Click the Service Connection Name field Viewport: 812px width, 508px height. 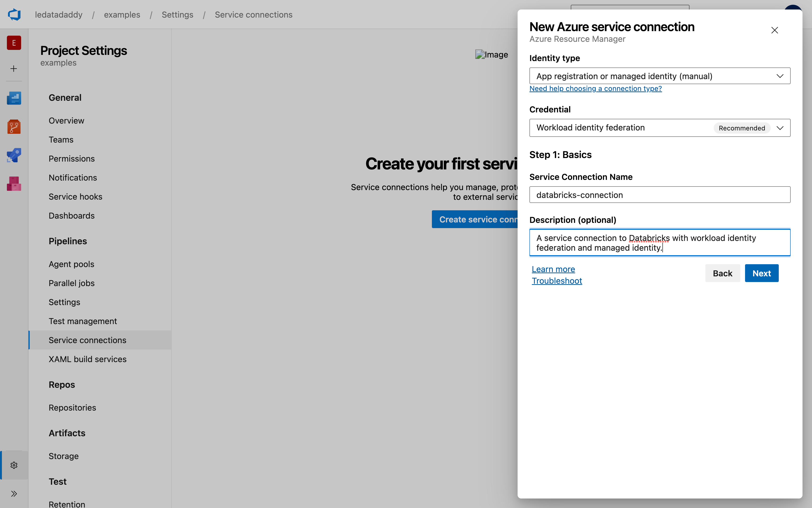(659, 195)
